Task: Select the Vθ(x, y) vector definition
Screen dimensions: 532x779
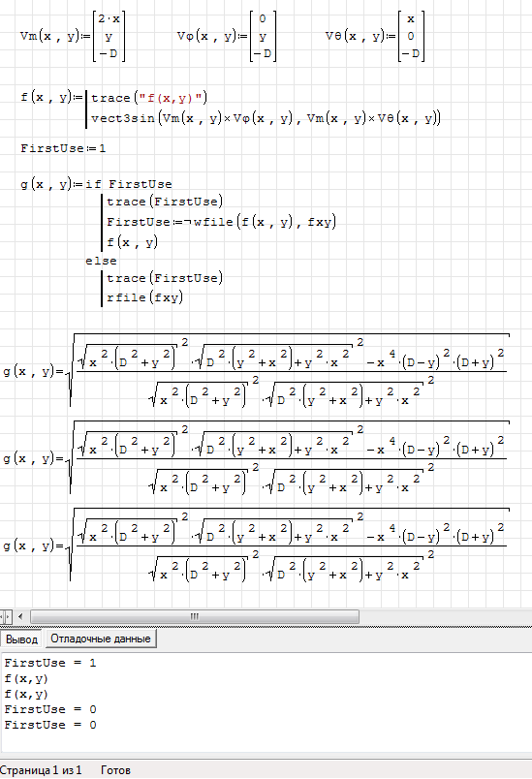Action: [x=376, y=36]
